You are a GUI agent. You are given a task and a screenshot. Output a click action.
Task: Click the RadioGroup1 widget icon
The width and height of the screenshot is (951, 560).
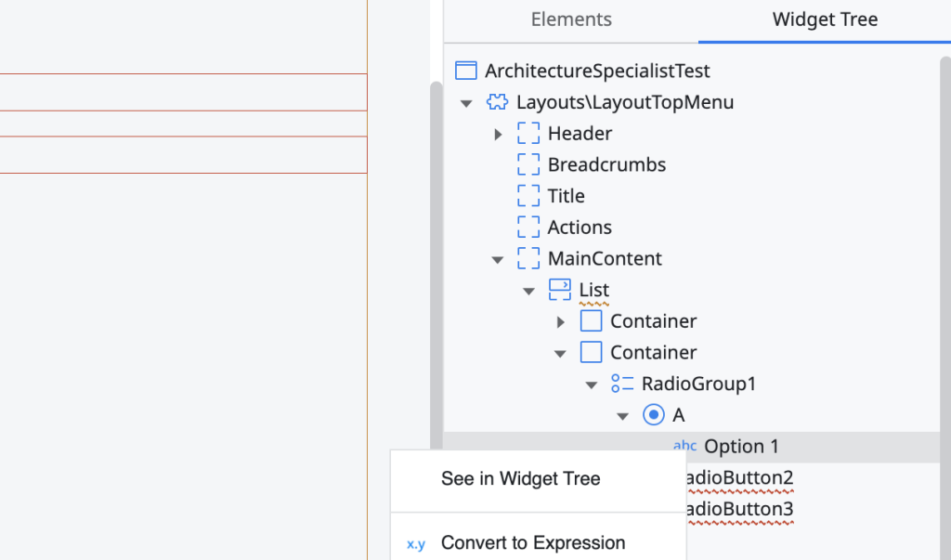tap(622, 384)
